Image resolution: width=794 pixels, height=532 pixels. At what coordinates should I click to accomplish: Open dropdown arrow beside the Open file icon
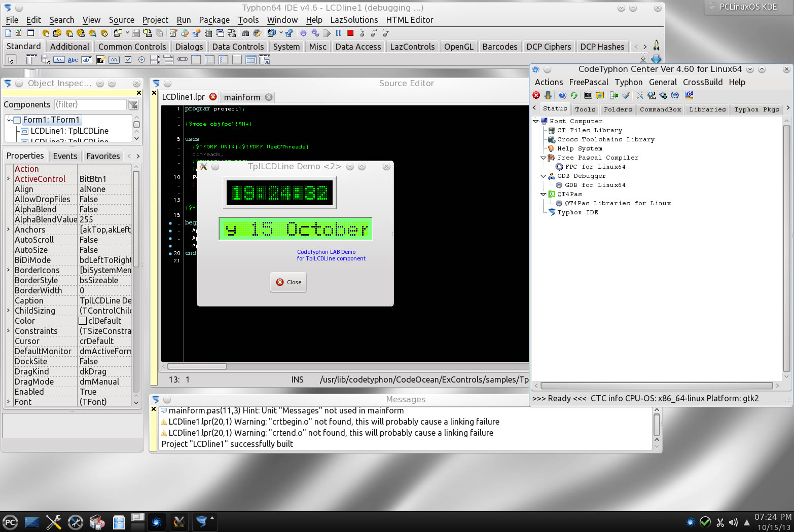coord(128,33)
